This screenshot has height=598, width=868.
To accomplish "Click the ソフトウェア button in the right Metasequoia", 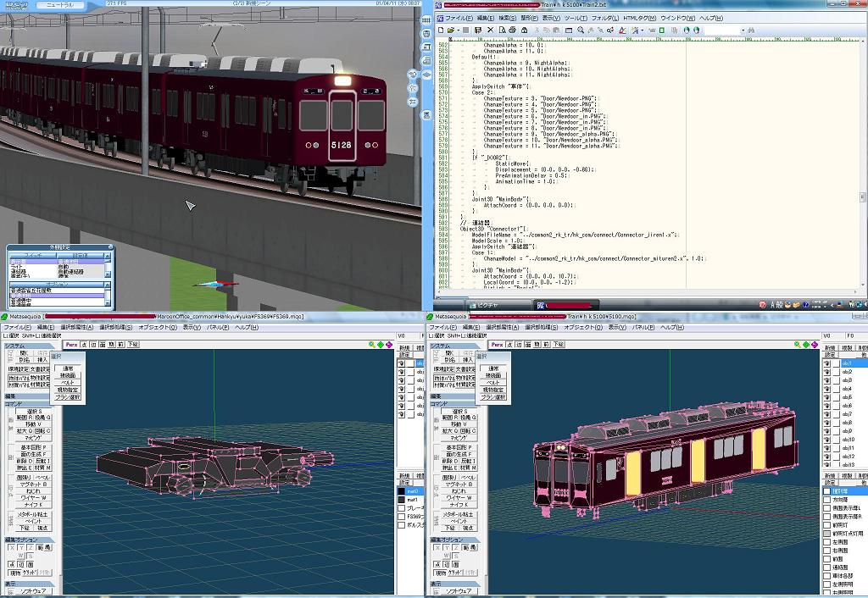I will point(459,591).
